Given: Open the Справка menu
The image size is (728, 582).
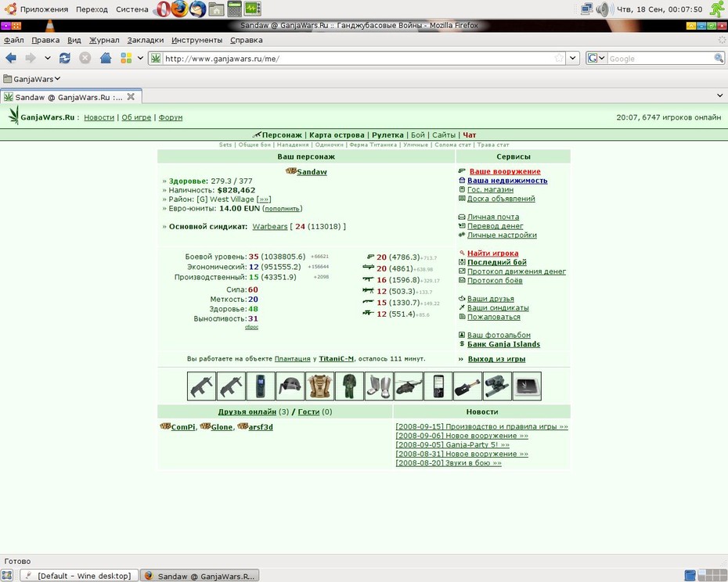Looking at the screenshot, I should click(246, 40).
